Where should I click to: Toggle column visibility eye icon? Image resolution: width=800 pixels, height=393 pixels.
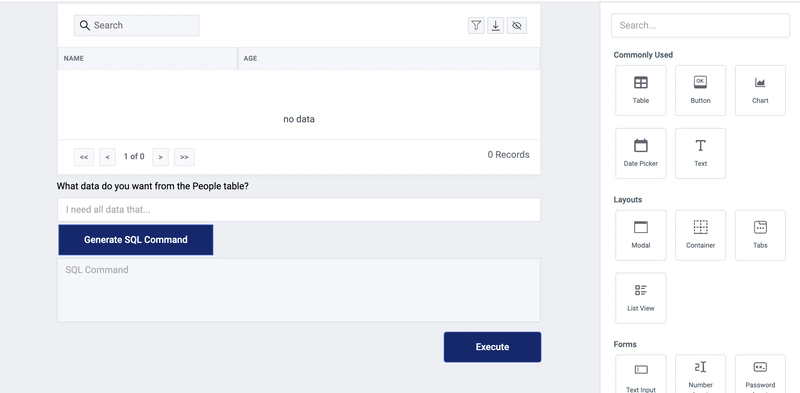517,26
